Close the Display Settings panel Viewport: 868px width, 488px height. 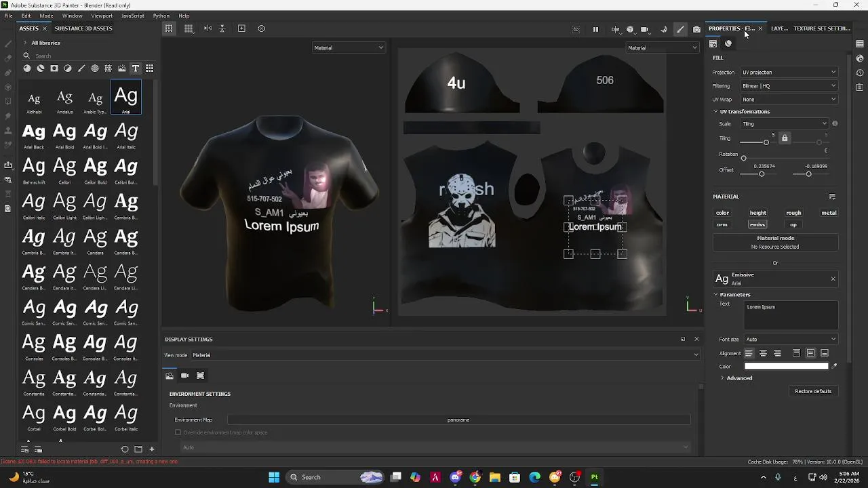click(x=696, y=339)
